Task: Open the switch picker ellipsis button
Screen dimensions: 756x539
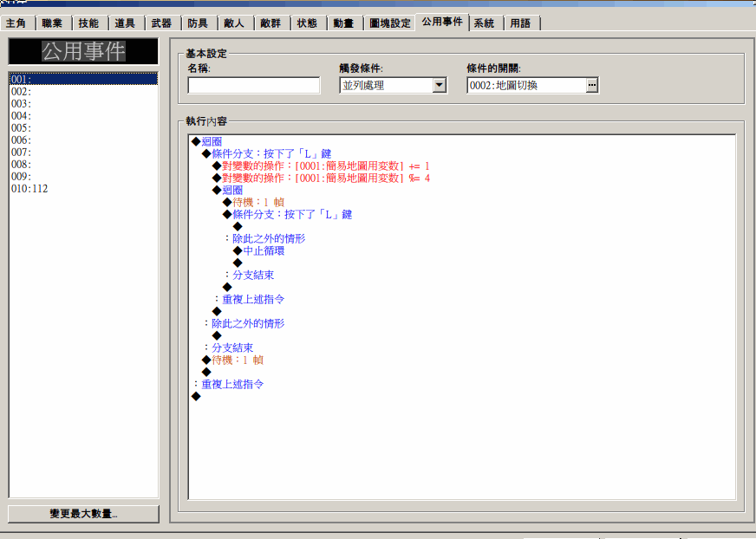Action: pos(592,85)
